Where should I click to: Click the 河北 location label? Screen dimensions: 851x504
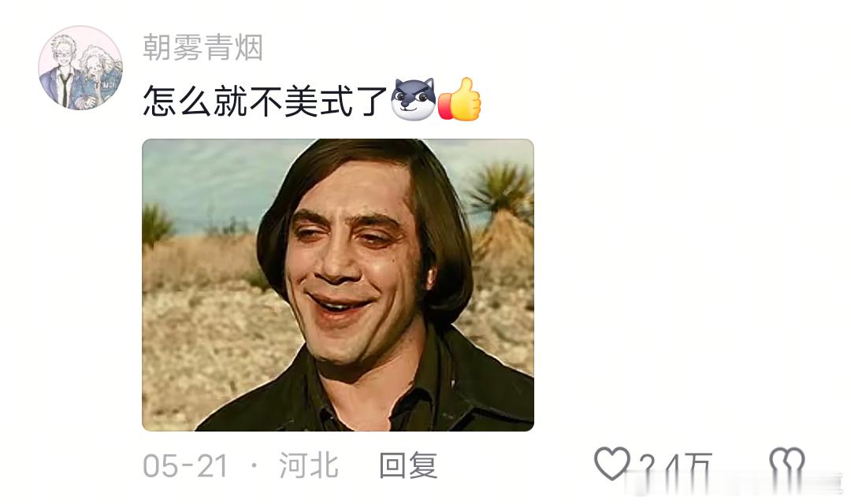pos(309,465)
